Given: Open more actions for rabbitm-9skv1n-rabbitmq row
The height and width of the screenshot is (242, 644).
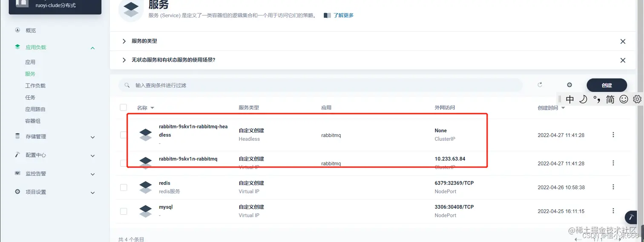Looking at the screenshot, I should pyautogui.click(x=613, y=163).
